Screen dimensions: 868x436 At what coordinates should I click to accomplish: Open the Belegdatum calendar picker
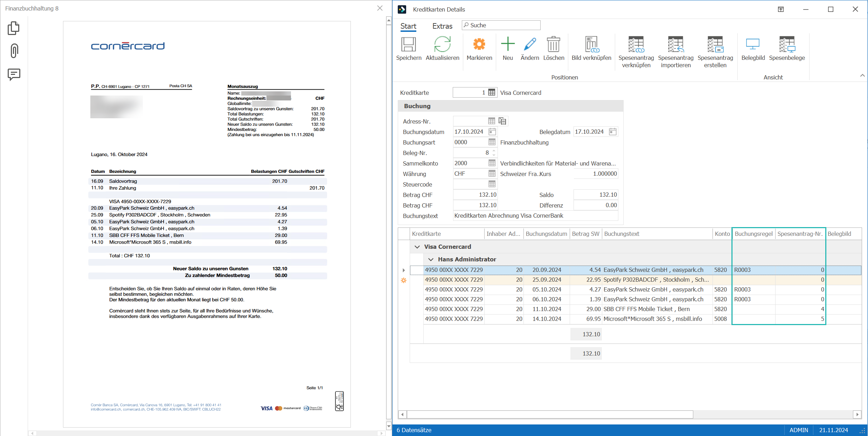pyautogui.click(x=612, y=132)
